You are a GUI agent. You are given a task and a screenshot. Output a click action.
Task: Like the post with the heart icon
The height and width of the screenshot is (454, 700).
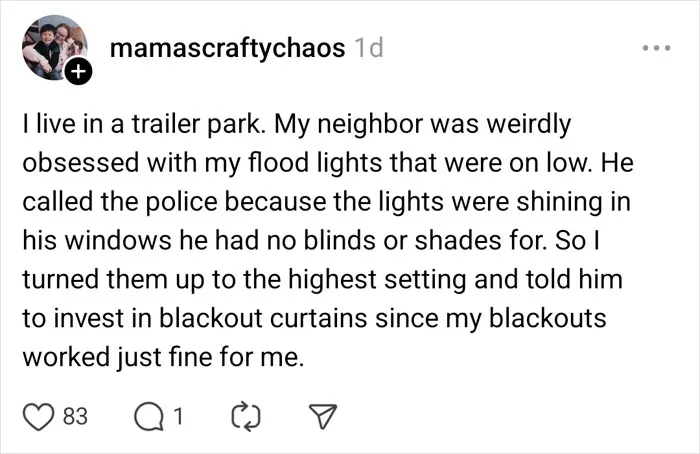pos(38,417)
